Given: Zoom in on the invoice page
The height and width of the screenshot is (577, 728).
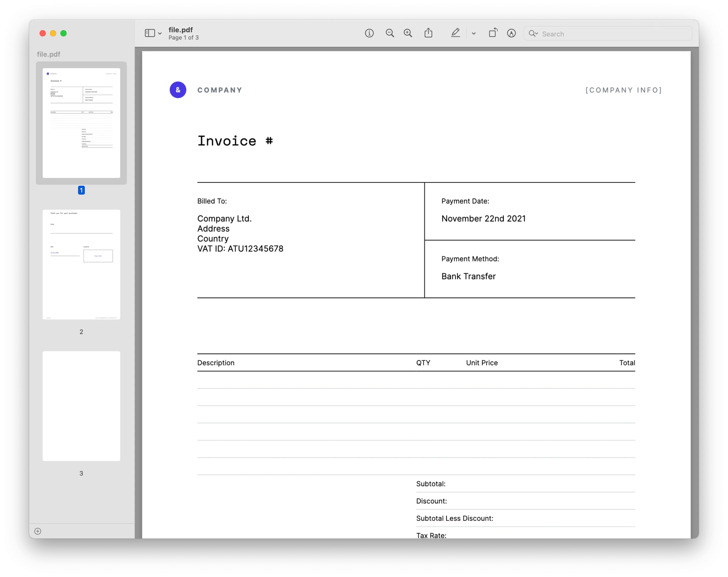Looking at the screenshot, I should pos(408,33).
